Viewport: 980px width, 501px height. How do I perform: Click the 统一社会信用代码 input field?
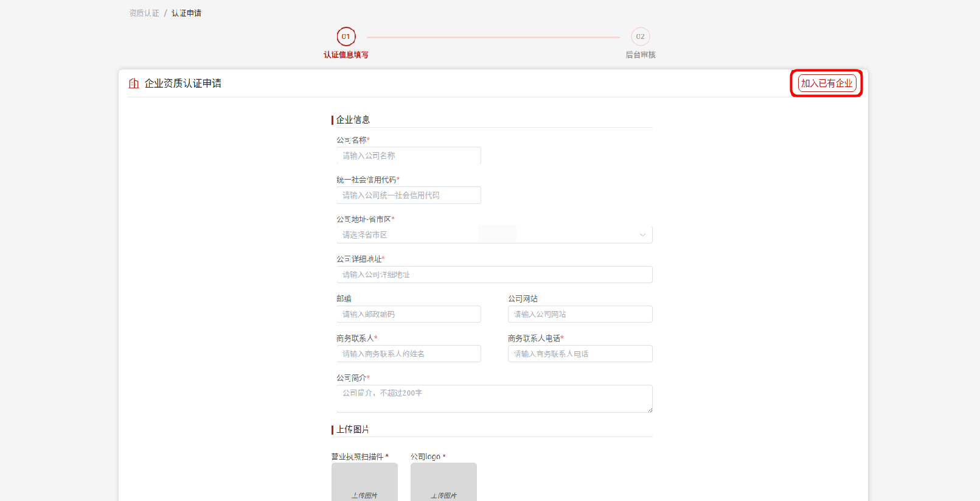(x=408, y=195)
